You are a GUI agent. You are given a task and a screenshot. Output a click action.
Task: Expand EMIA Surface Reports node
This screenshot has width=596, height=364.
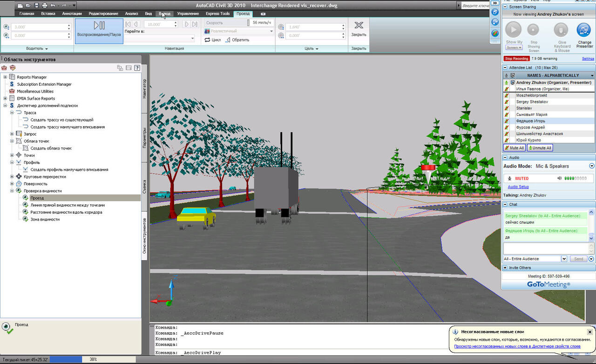[x=5, y=99]
